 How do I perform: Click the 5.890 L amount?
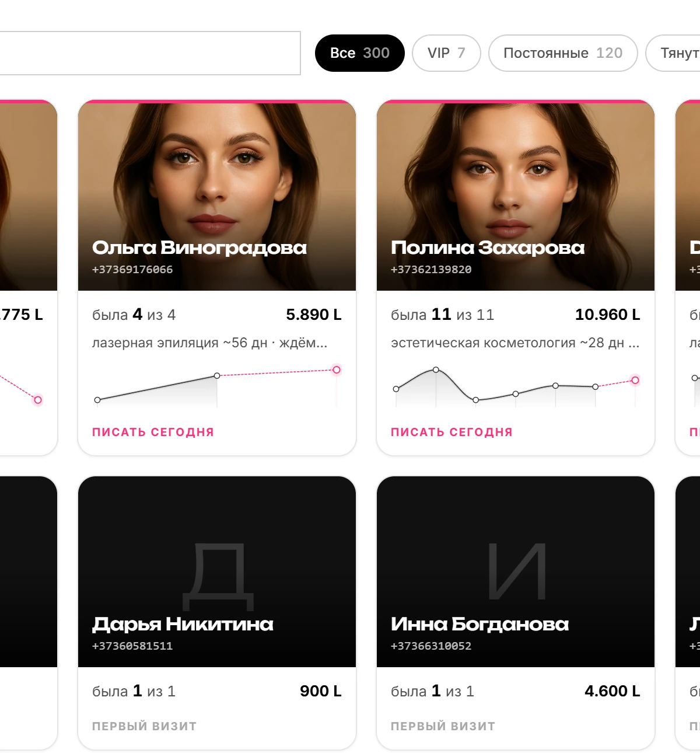(314, 315)
